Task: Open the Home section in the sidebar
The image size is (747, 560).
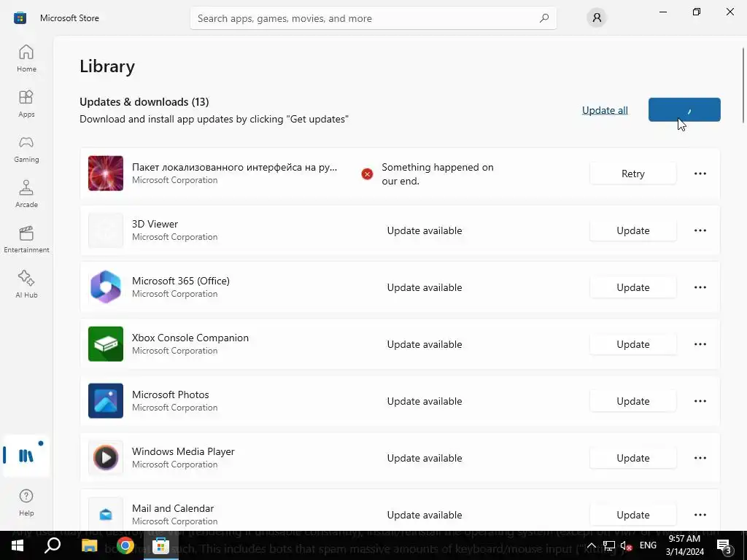Action: 26,58
